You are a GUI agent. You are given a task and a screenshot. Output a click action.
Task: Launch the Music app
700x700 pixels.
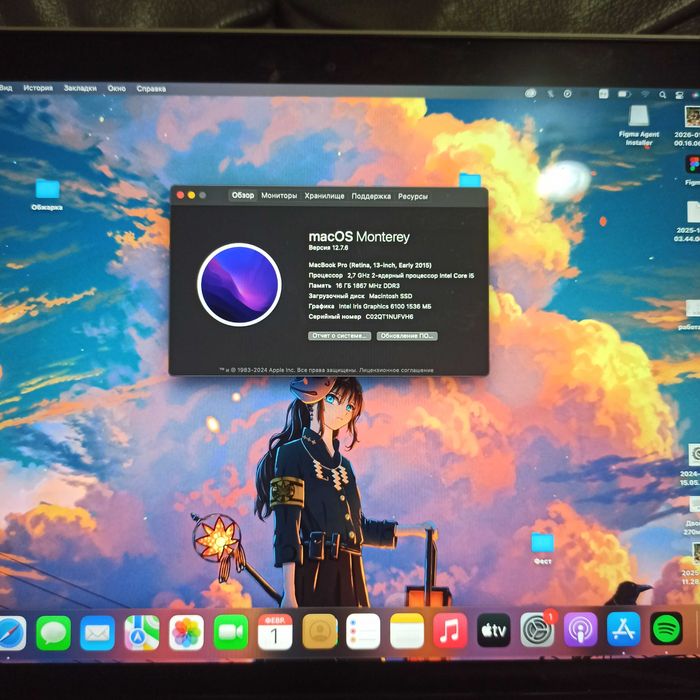pyautogui.click(x=450, y=630)
